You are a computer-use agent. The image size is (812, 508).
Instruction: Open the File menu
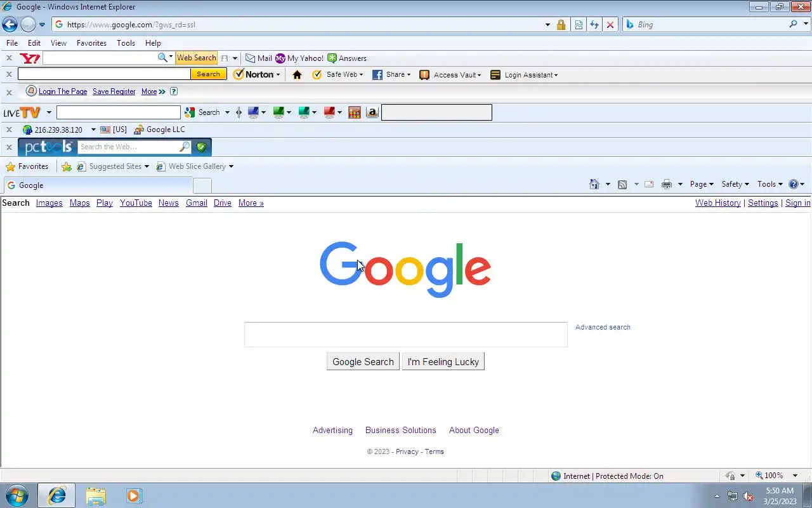pos(12,43)
